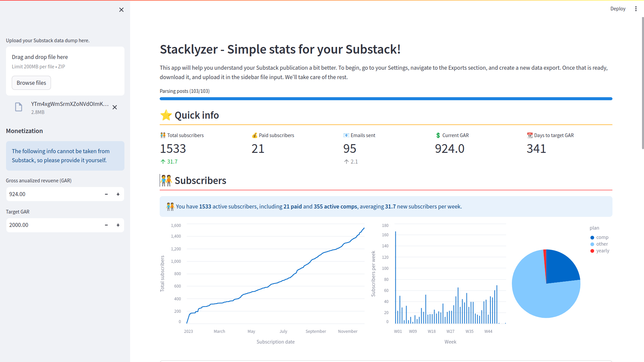Click the Browse files button
Screen dimensions: 644x362
[31, 83]
